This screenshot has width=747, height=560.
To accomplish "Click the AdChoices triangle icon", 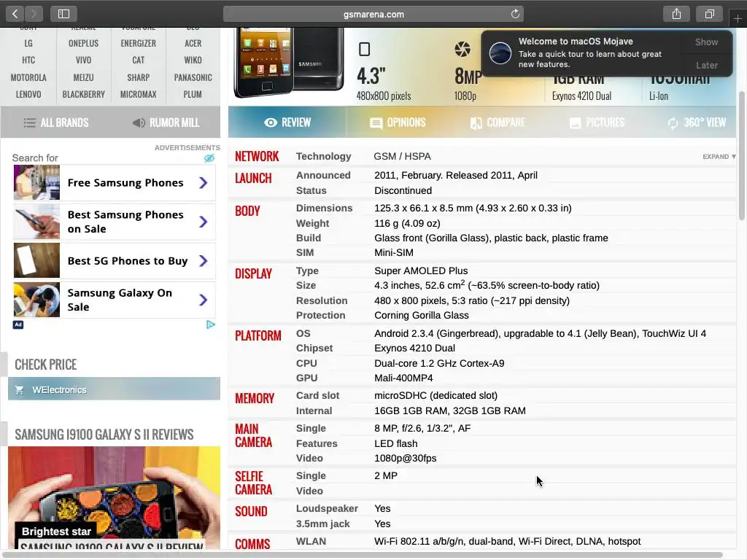I will coord(211,324).
